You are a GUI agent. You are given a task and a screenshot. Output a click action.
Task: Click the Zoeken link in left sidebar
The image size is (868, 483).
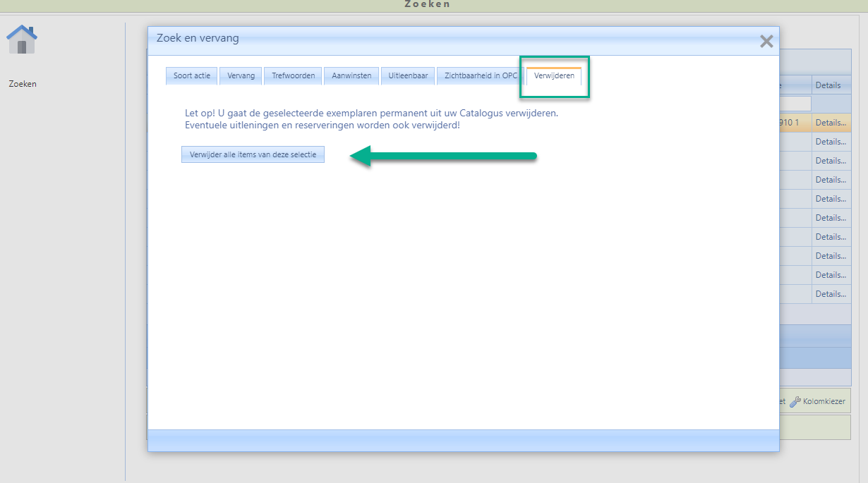23,84
